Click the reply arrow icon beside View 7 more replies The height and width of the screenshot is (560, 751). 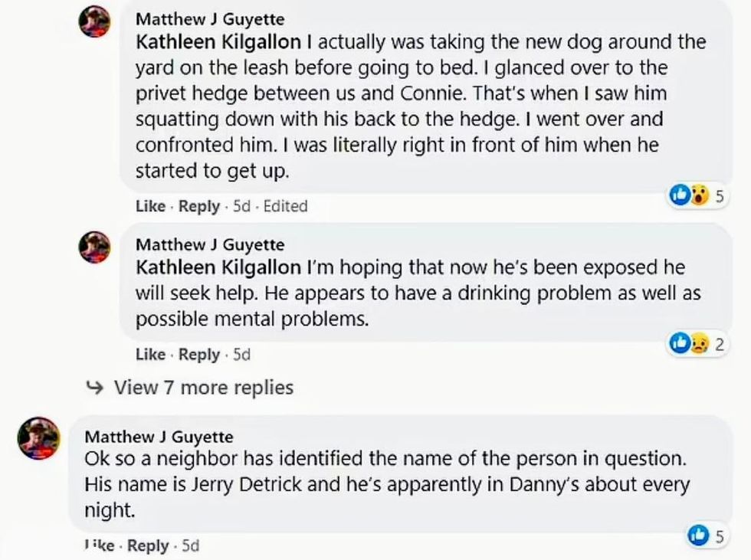point(95,388)
